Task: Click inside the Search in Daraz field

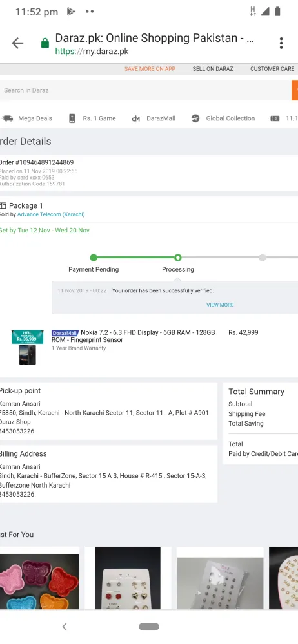Action: pos(146,90)
